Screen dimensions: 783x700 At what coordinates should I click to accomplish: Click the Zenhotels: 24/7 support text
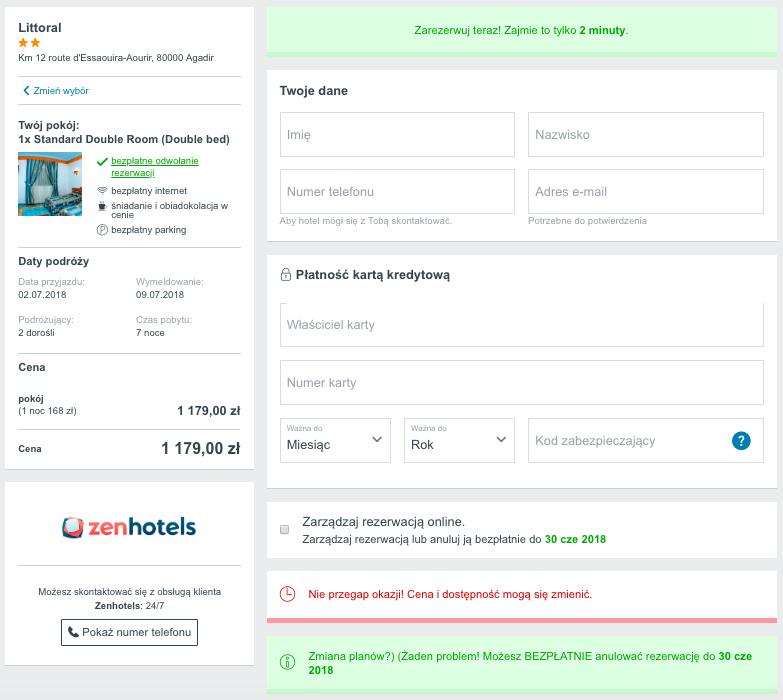click(129, 606)
